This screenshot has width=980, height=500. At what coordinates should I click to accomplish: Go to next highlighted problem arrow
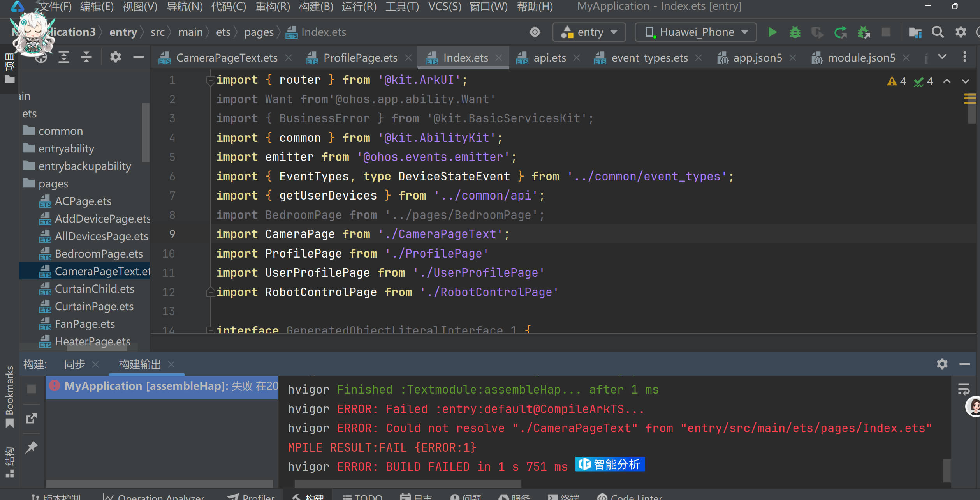[x=966, y=81]
